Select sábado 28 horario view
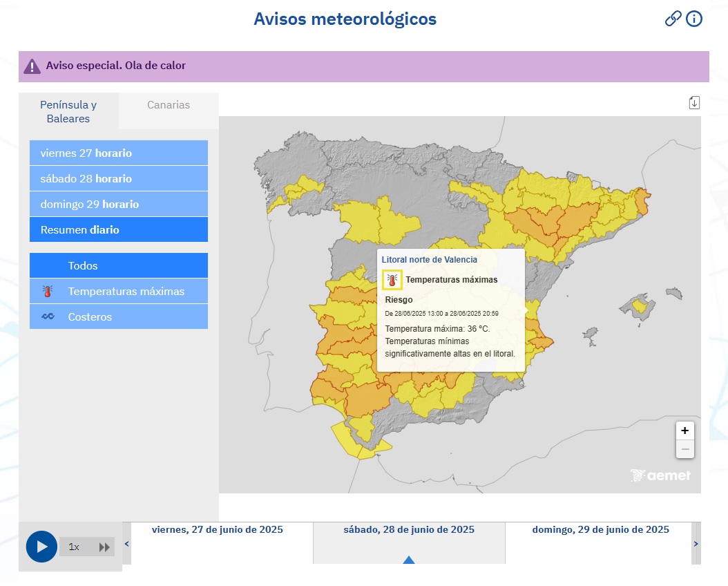728x586 pixels. pyautogui.click(x=119, y=178)
